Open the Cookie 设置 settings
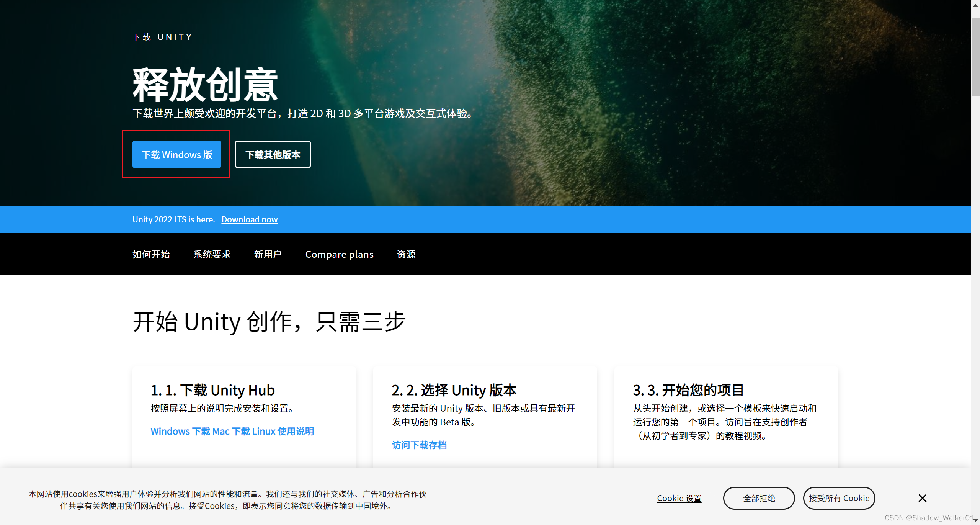 tap(679, 498)
